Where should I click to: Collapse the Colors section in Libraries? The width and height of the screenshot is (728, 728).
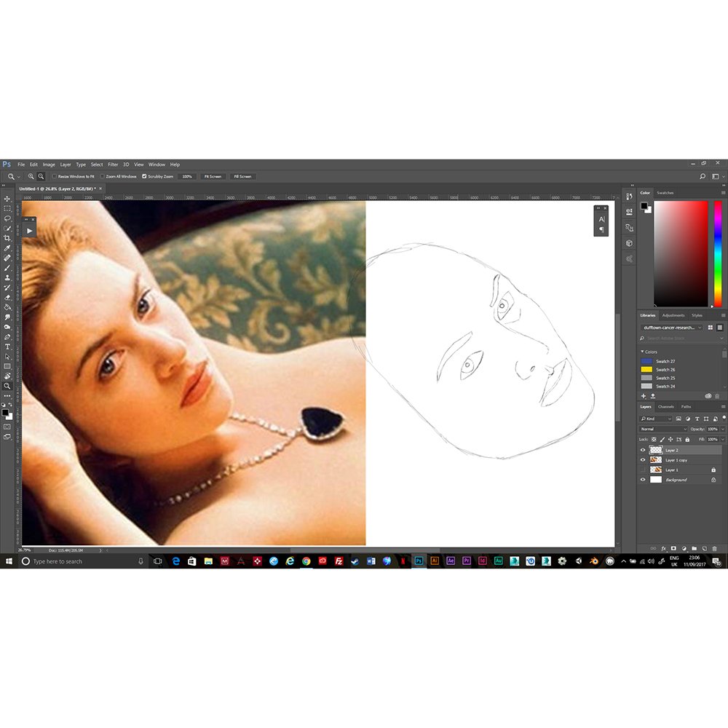click(x=642, y=352)
